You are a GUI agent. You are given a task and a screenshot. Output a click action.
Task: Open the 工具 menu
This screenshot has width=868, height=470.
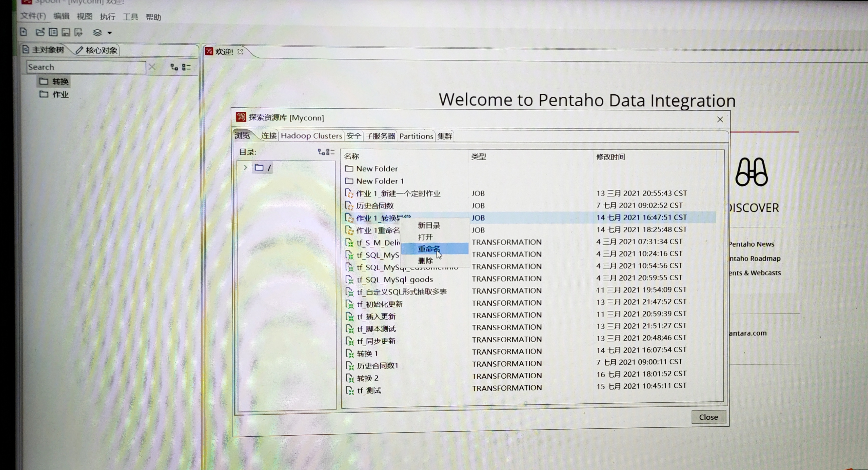tap(130, 17)
